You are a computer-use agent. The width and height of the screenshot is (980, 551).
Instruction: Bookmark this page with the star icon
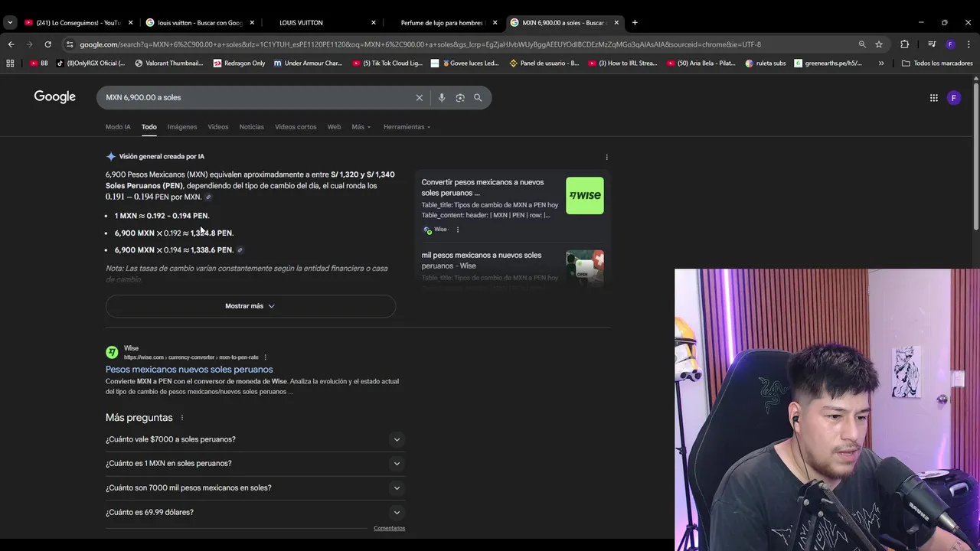879,44
